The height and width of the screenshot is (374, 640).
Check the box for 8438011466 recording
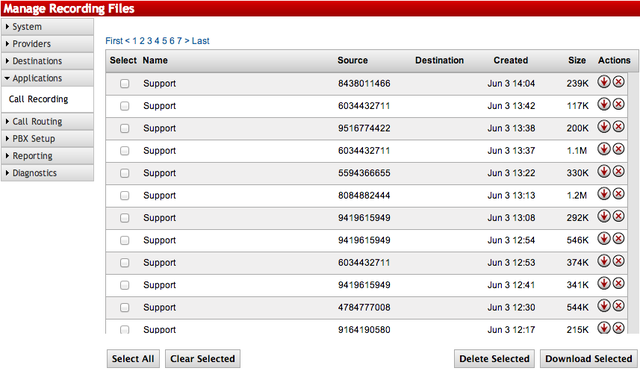124,84
